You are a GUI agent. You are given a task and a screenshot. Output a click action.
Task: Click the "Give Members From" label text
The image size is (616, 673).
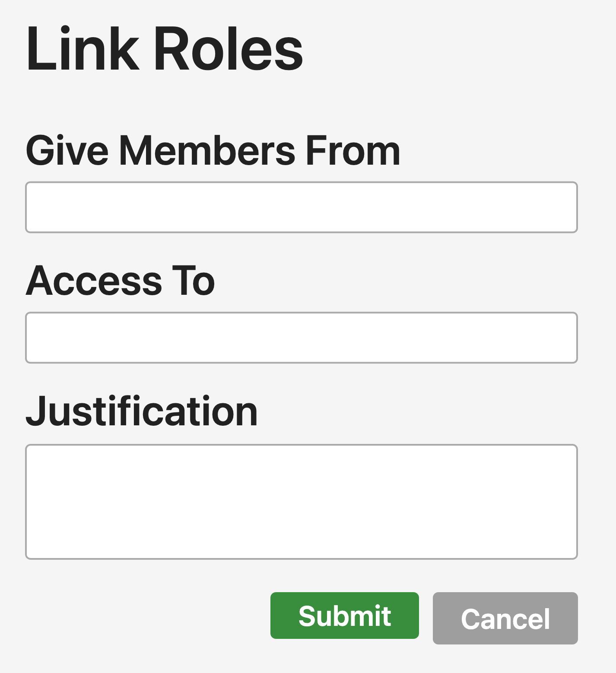[213, 151]
